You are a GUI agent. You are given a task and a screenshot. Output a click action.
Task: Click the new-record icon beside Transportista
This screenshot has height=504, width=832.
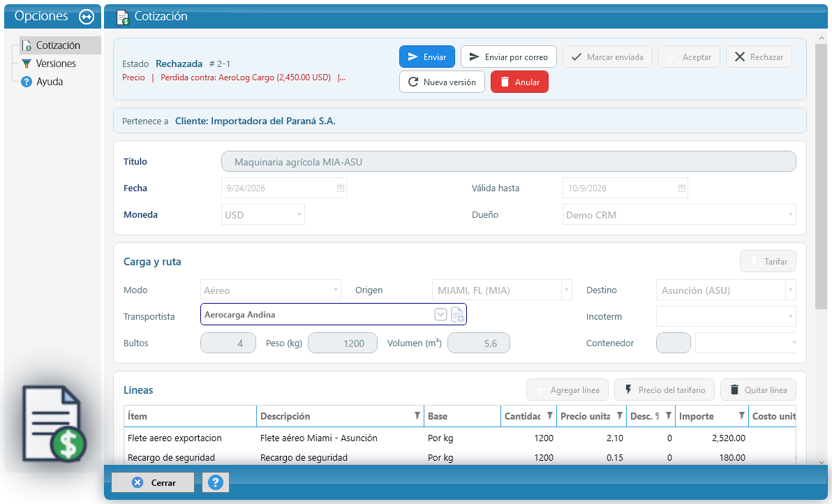(457, 315)
